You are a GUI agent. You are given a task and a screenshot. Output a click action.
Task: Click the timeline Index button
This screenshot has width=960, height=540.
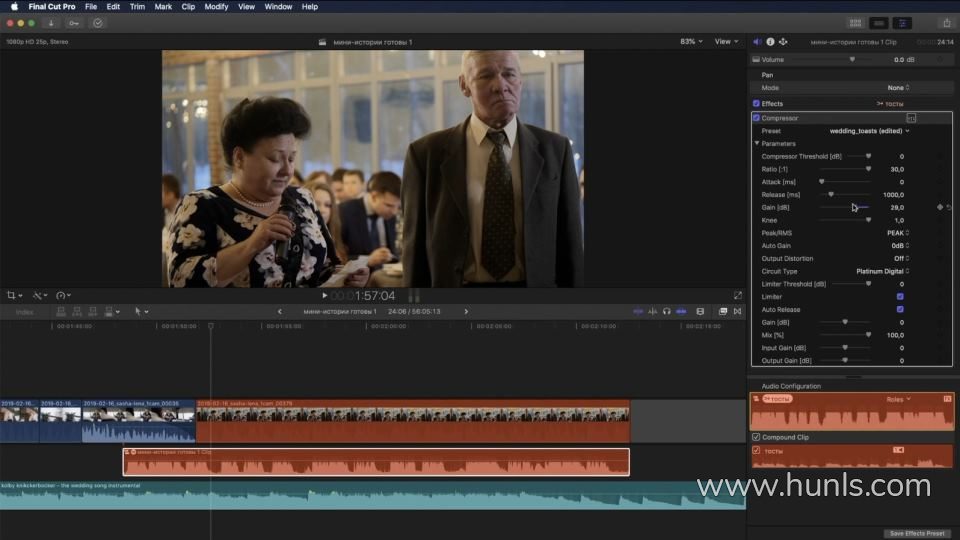pyautogui.click(x=24, y=312)
